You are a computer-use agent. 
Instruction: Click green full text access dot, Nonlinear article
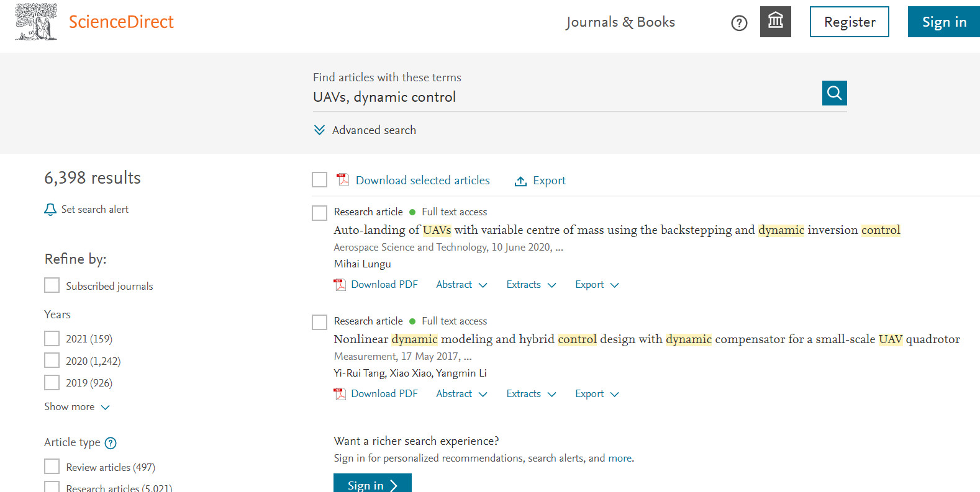pos(412,321)
